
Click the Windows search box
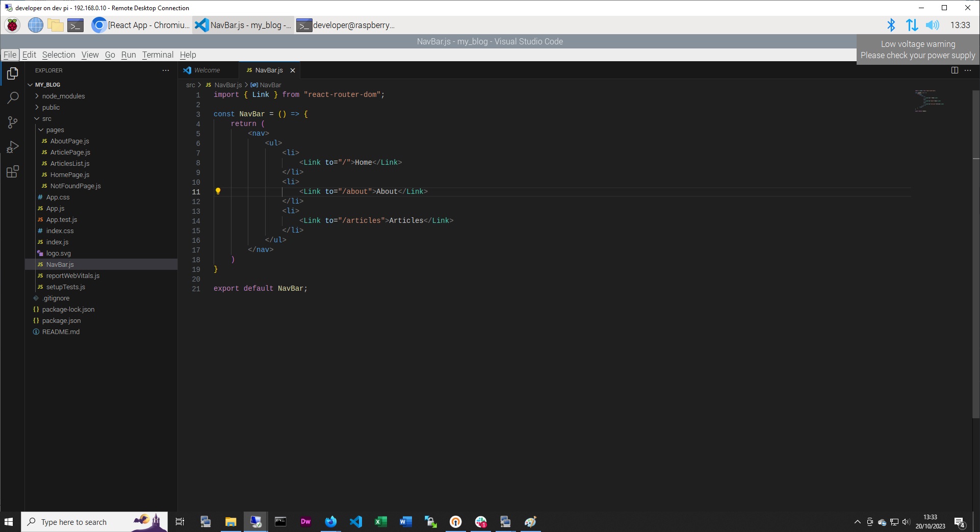94,522
